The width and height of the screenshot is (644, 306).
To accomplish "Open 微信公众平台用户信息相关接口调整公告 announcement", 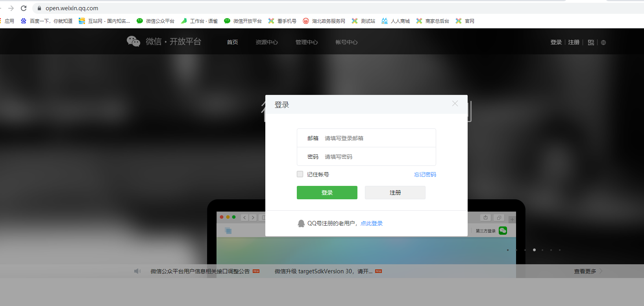I will 200,271.
